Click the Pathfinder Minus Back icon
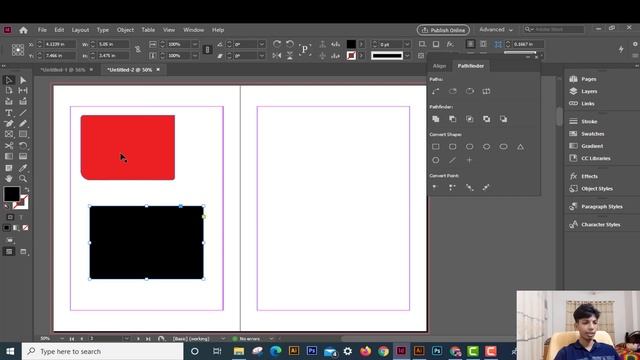The image size is (640, 360). (504, 119)
